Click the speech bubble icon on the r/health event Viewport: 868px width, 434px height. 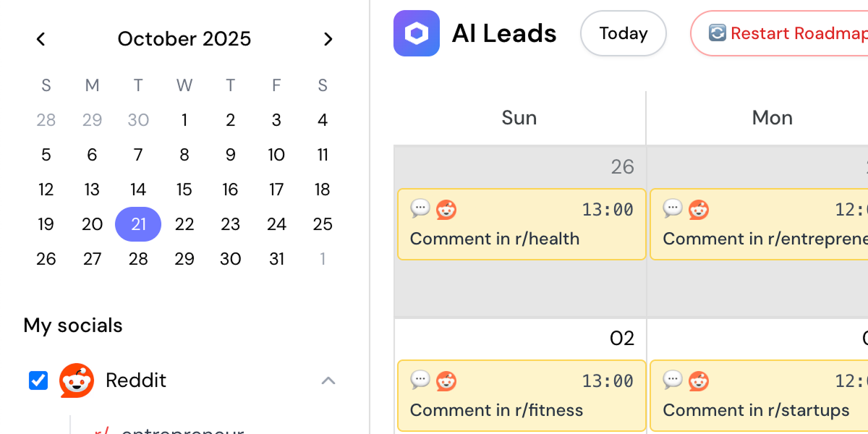point(420,210)
